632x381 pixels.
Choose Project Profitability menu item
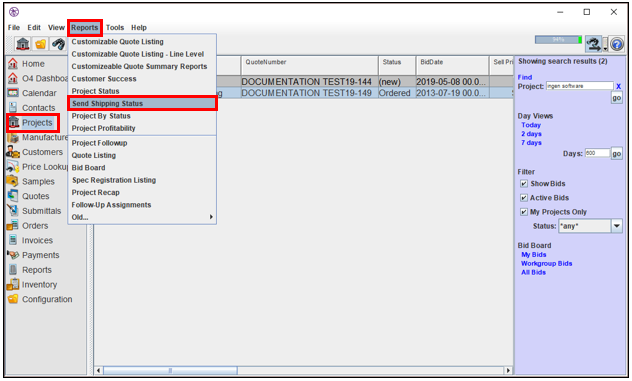[x=142, y=128]
